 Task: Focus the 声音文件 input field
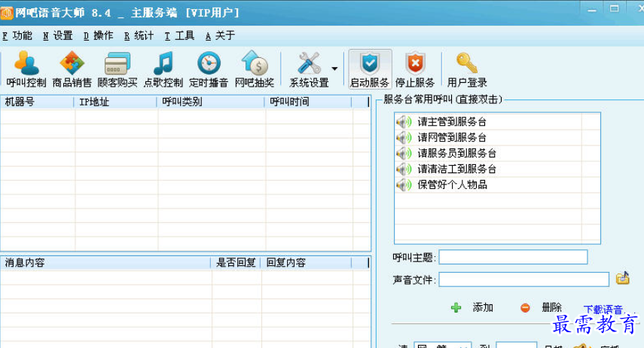[523, 279]
